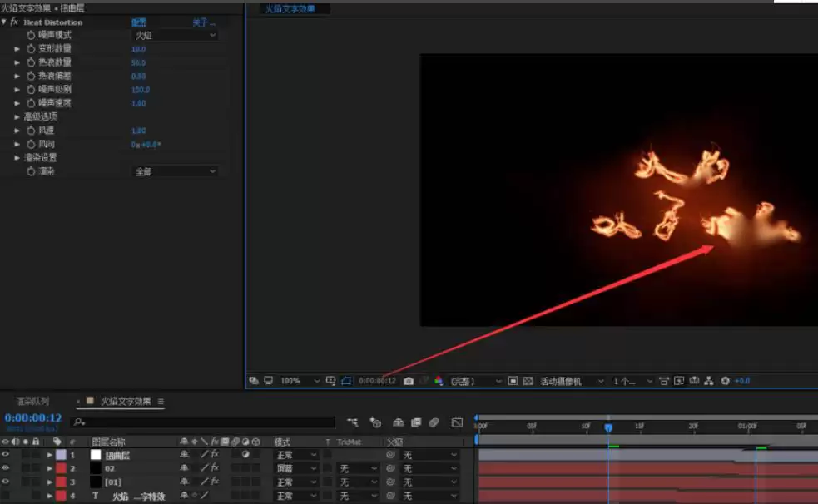Expand the 热浪数量 property
The width and height of the screenshot is (818, 504).
click(17, 62)
